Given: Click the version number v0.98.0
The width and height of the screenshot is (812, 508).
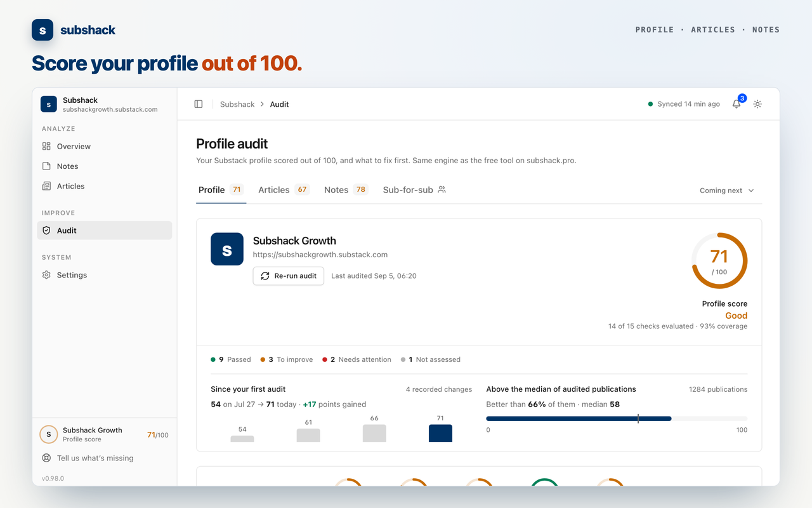Looking at the screenshot, I should (x=53, y=478).
